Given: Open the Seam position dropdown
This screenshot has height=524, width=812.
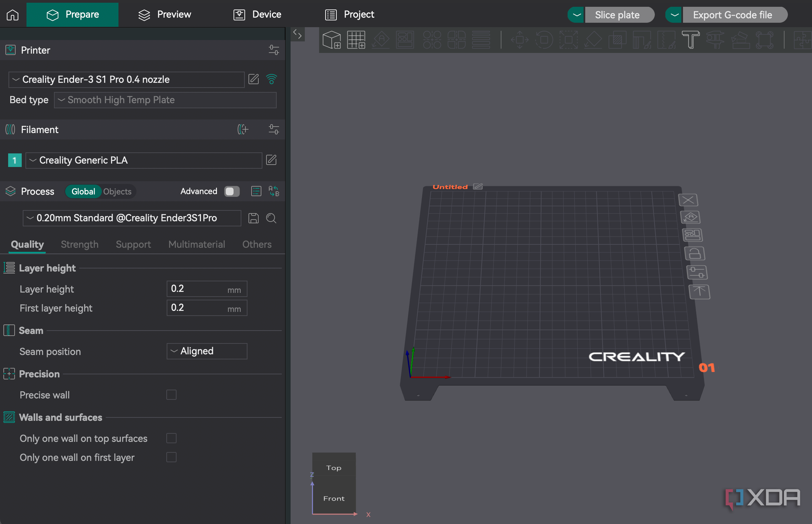Looking at the screenshot, I should pos(207,351).
